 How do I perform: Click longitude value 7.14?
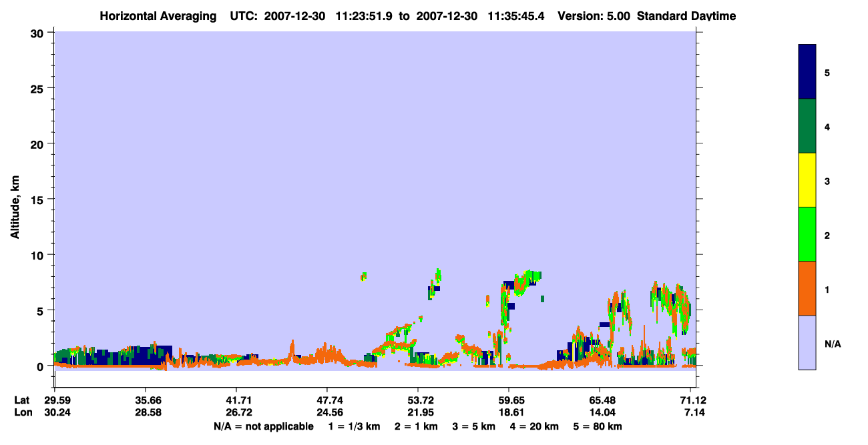click(693, 412)
